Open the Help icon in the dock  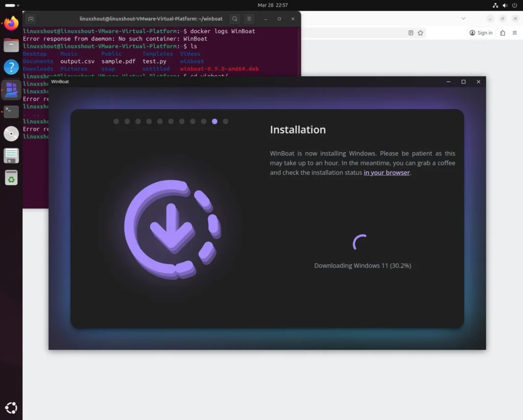click(x=11, y=67)
